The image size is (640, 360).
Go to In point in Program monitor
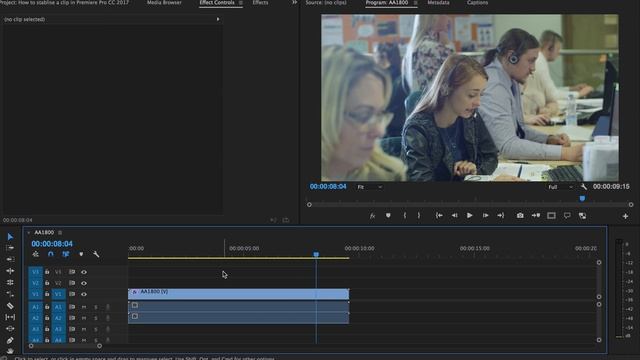(439, 216)
